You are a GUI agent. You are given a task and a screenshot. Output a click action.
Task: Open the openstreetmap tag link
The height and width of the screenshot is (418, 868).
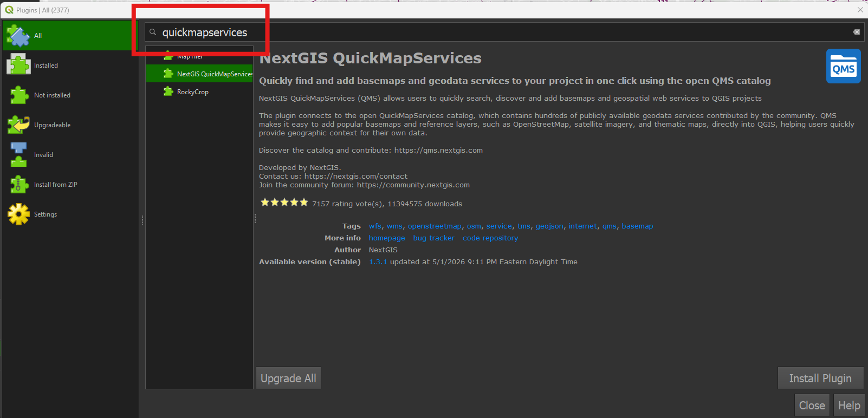click(x=435, y=226)
